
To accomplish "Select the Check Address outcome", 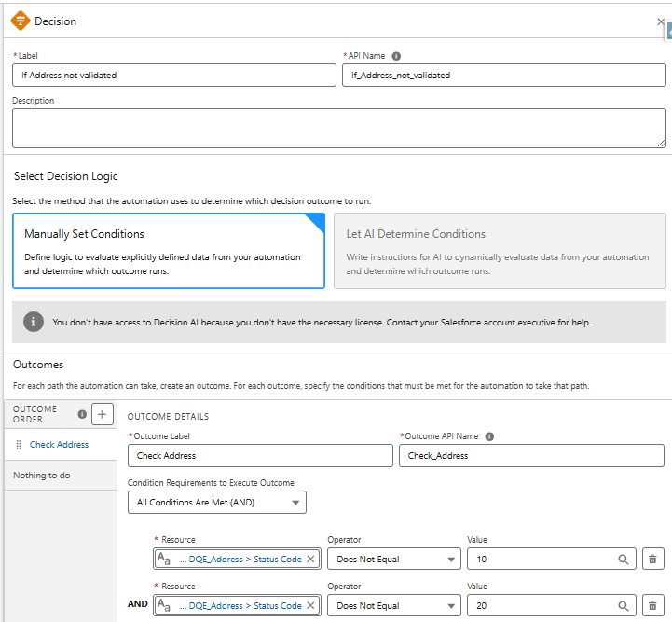I will (x=59, y=445).
